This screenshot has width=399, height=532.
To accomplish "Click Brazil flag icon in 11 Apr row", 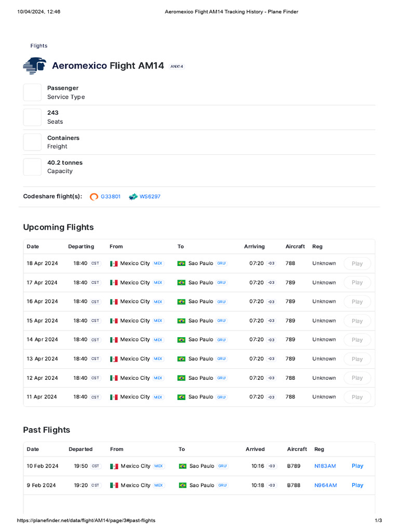I will coord(181,397).
